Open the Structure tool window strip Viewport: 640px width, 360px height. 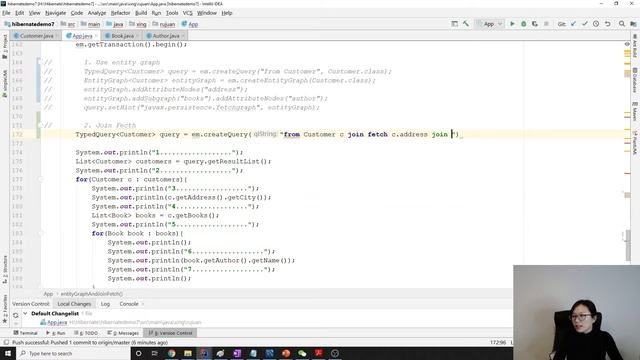[5, 269]
